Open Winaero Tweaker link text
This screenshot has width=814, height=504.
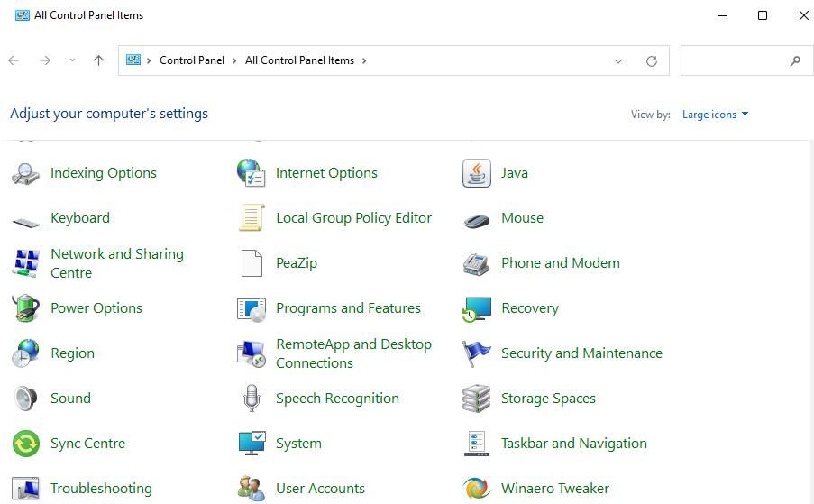[x=555, y=489]
